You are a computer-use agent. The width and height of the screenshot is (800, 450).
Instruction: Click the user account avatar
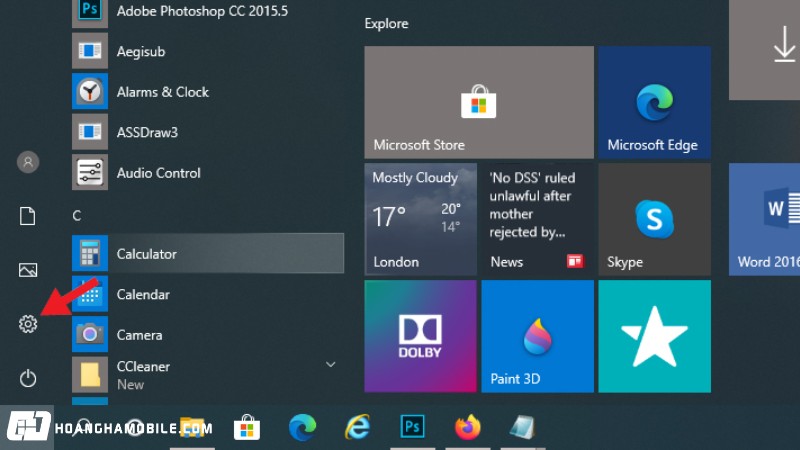coord(28,161)
